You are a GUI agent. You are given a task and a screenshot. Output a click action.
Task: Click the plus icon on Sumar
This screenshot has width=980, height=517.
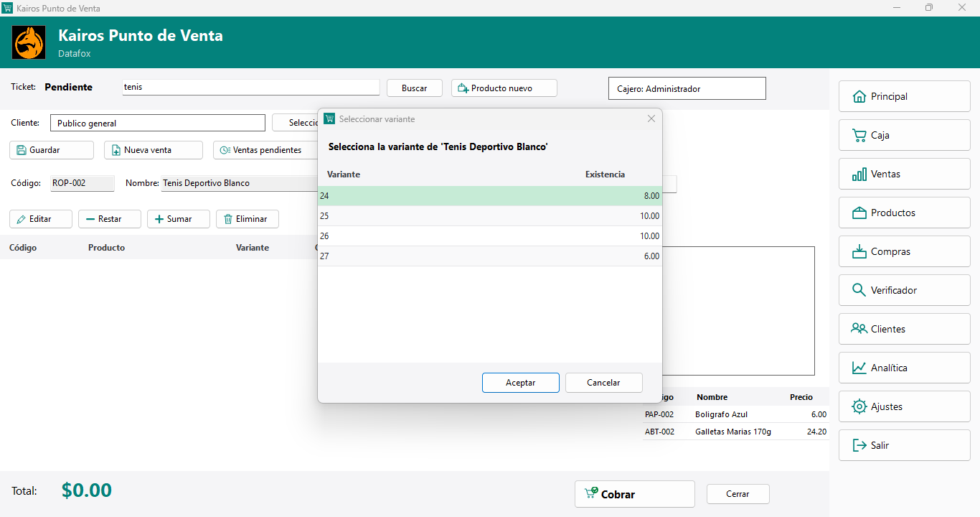click(159, 219)
